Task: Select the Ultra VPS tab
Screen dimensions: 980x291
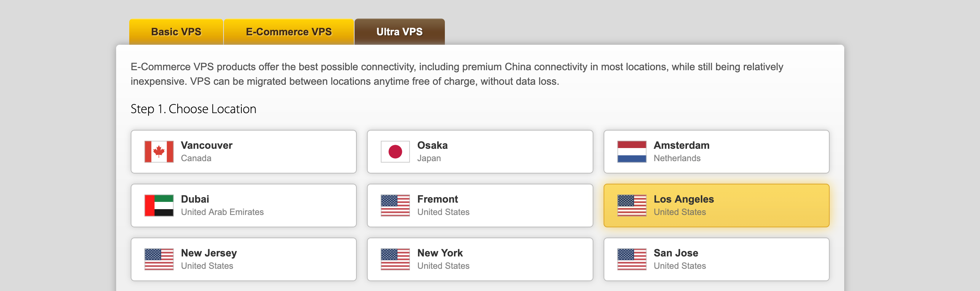Action: [399, 32]
